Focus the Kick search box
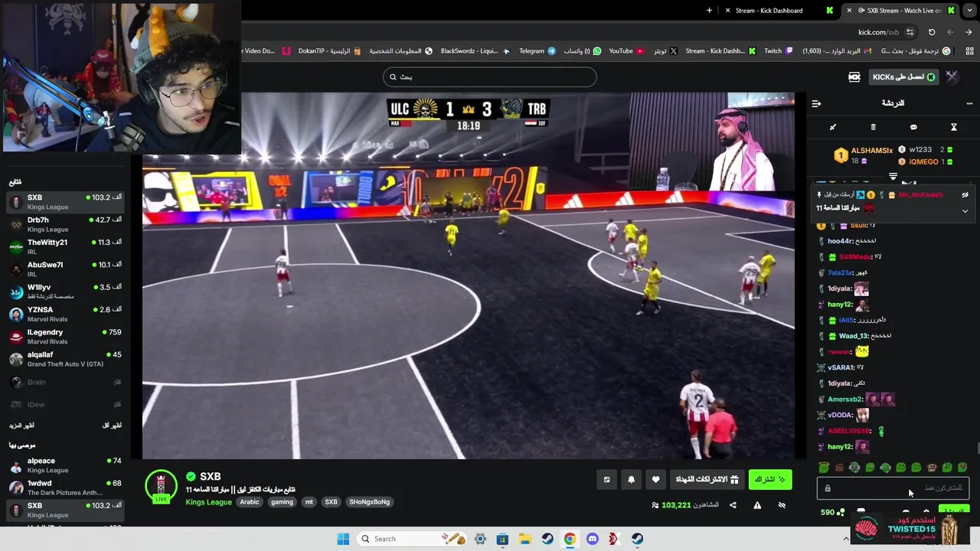This screenshot has width=980, height=551. (490, 77)
